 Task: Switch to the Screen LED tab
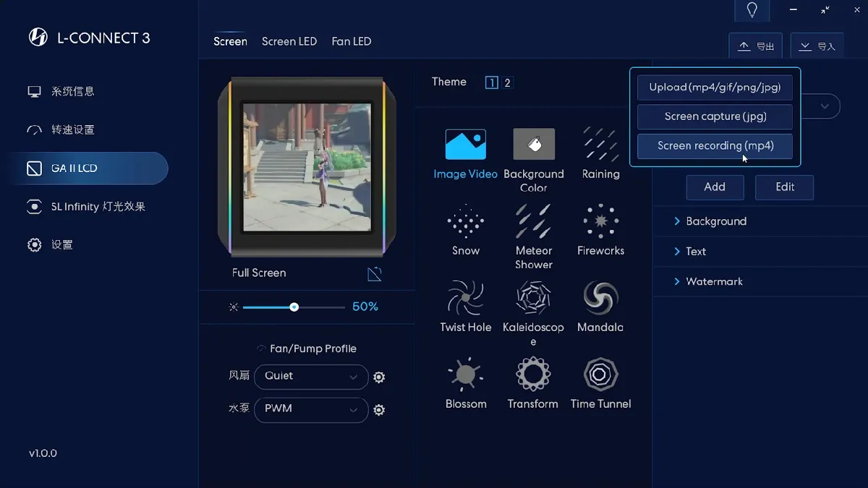[x=289, y=42]
